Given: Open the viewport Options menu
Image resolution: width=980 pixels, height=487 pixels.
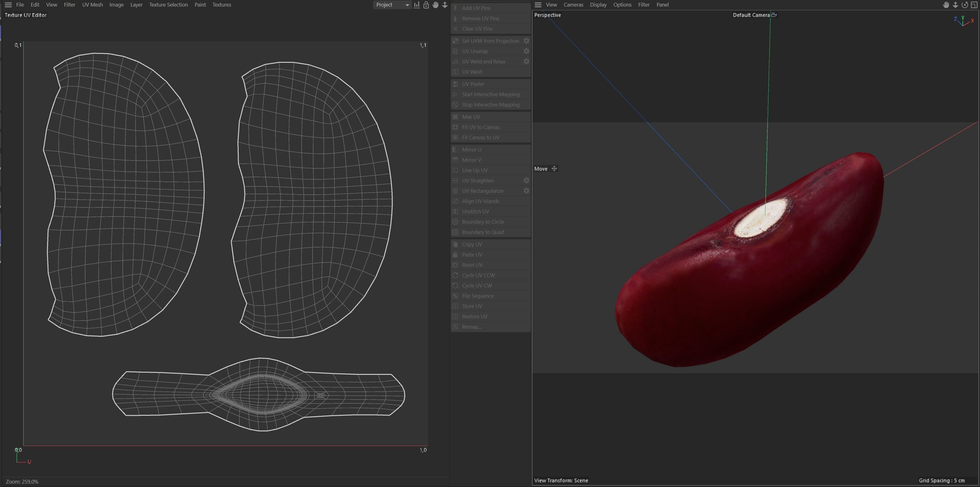Looking at the screenshot, I should click(622, 5).
